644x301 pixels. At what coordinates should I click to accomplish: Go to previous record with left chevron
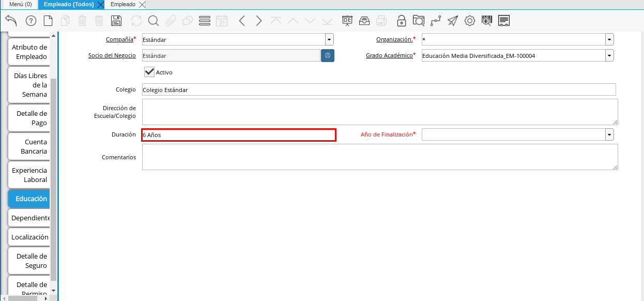(241, 21)
